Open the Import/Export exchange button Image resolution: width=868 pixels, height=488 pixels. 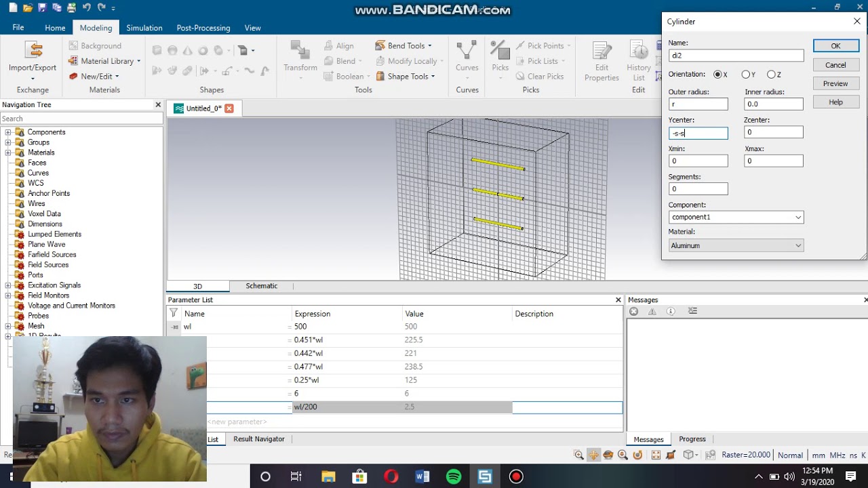[x=33, y=60]
